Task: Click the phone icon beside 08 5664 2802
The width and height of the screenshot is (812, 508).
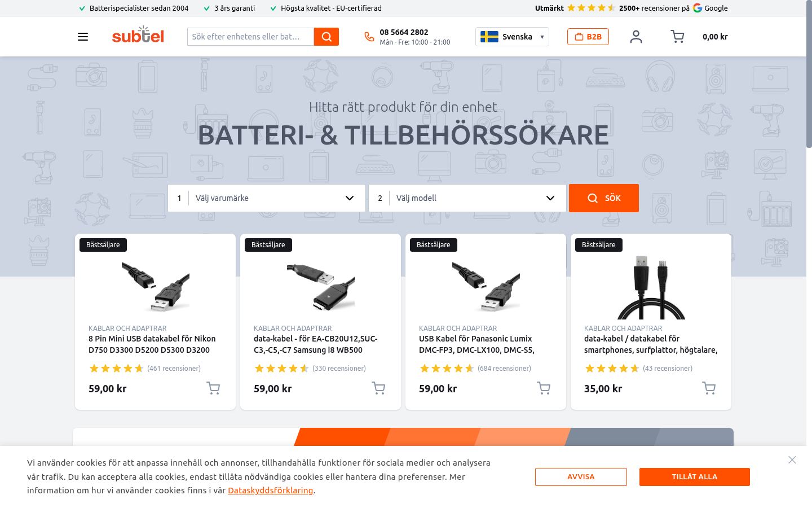Action: pos(369,37)
